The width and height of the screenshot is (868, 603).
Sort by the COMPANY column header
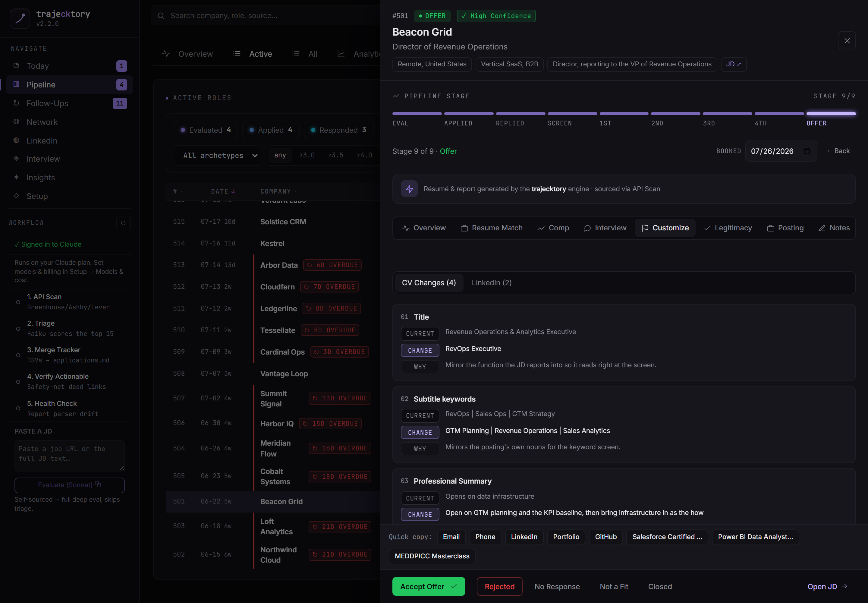(278, 191)
